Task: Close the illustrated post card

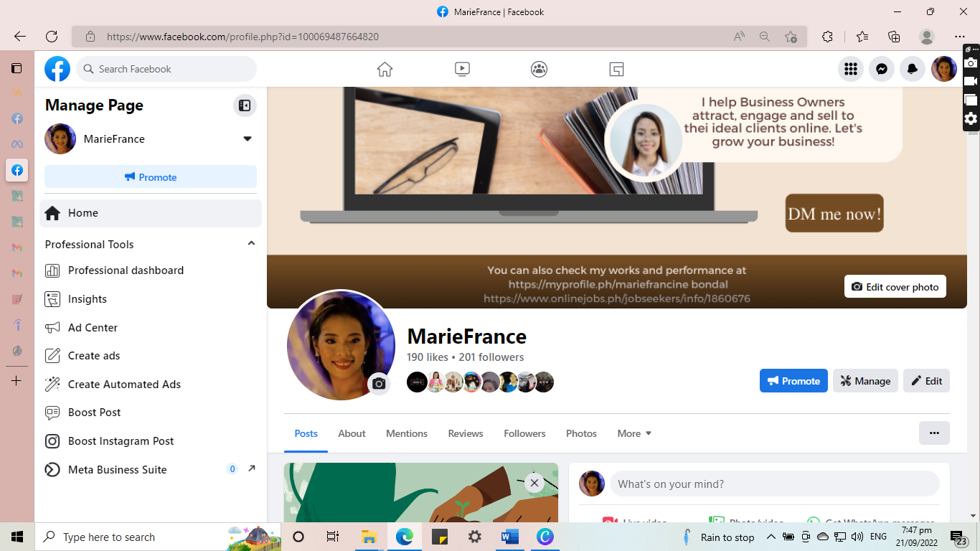Action: 534,483
